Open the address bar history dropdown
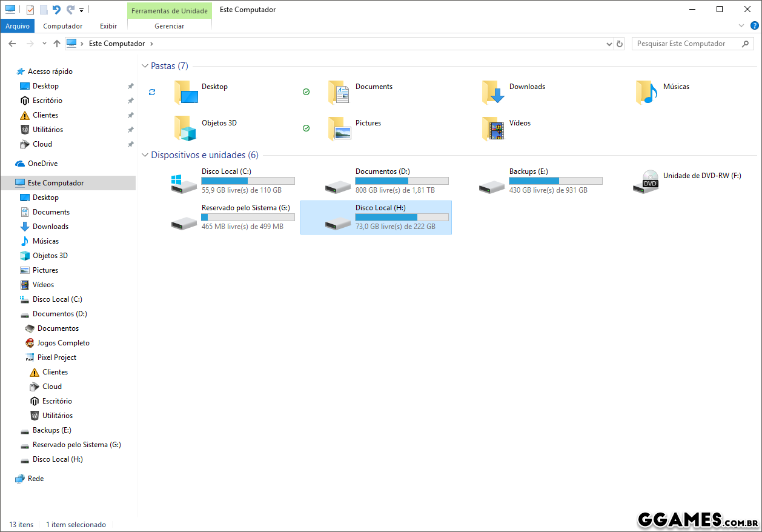762x532 pixels. tap(609, 44)
